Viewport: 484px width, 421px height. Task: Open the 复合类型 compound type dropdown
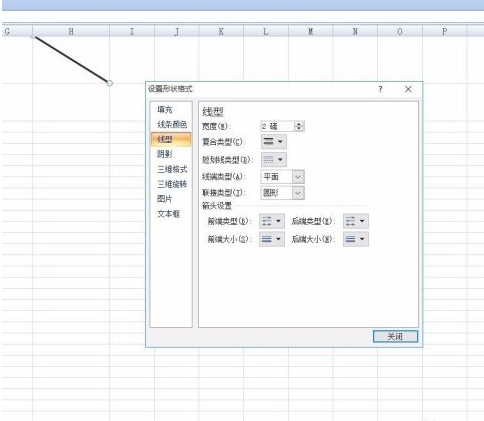(273, 142)
